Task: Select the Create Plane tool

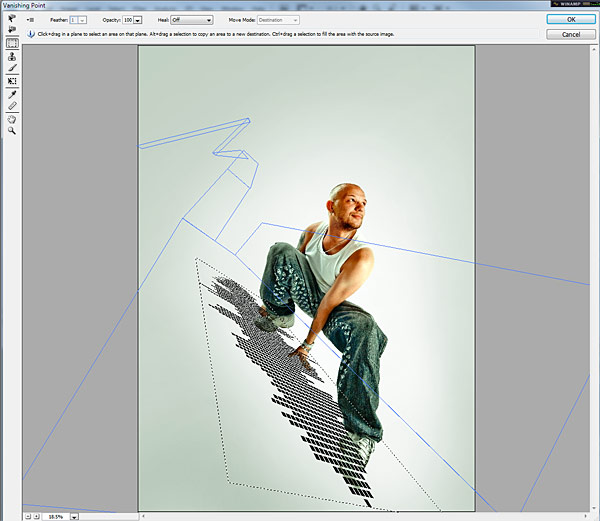Action: 12,31
